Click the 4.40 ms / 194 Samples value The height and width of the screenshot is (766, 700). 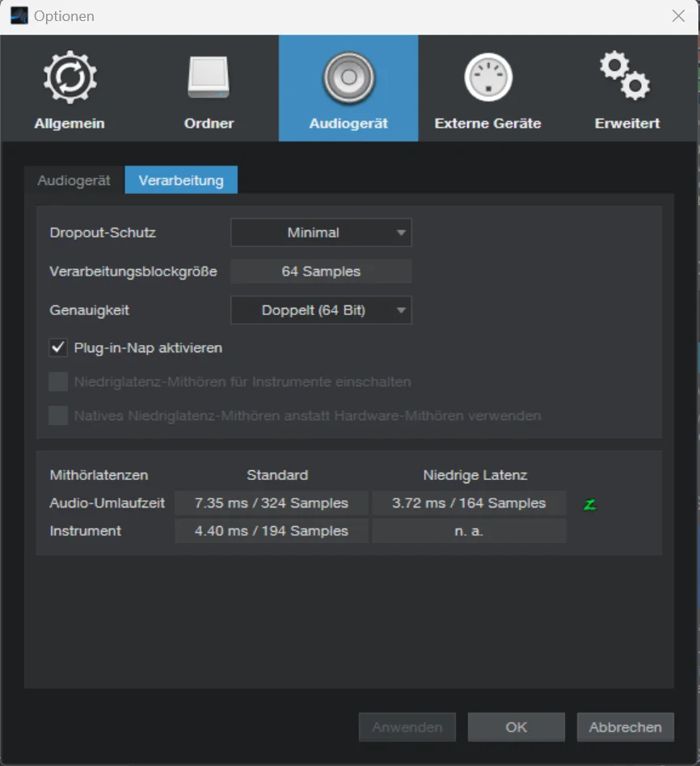[x=272, y=531]
